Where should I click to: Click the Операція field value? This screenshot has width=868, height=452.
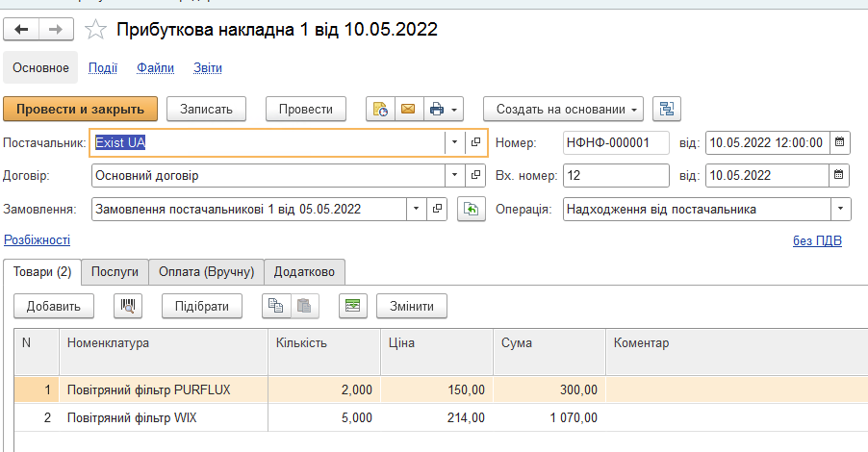click(x=697, y=209)
